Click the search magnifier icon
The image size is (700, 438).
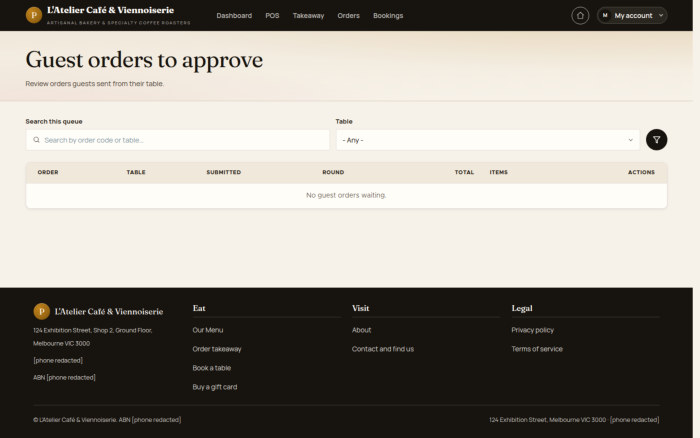tap(36, 140)
